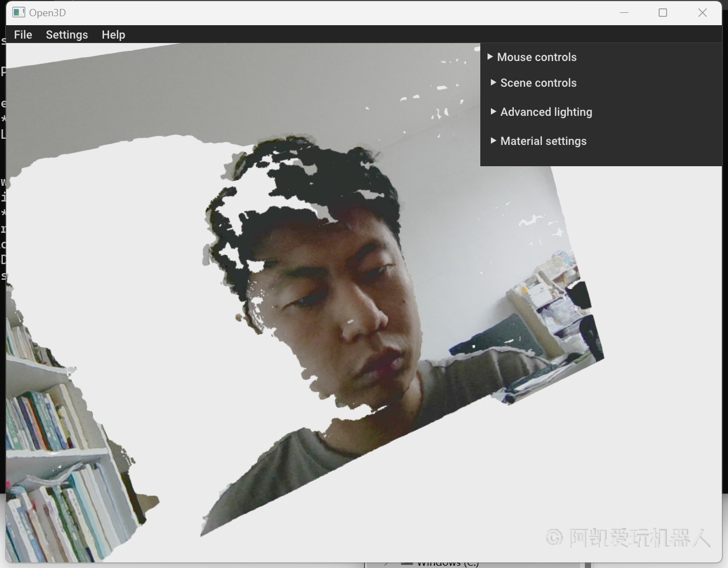Close the Open3D window
Viewport: 728px width, 568px height.
coord(702,12)
